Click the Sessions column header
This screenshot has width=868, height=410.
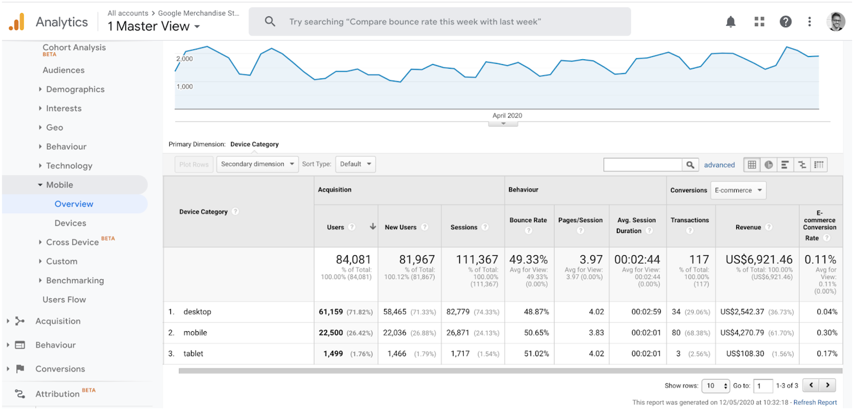(464, 227)
